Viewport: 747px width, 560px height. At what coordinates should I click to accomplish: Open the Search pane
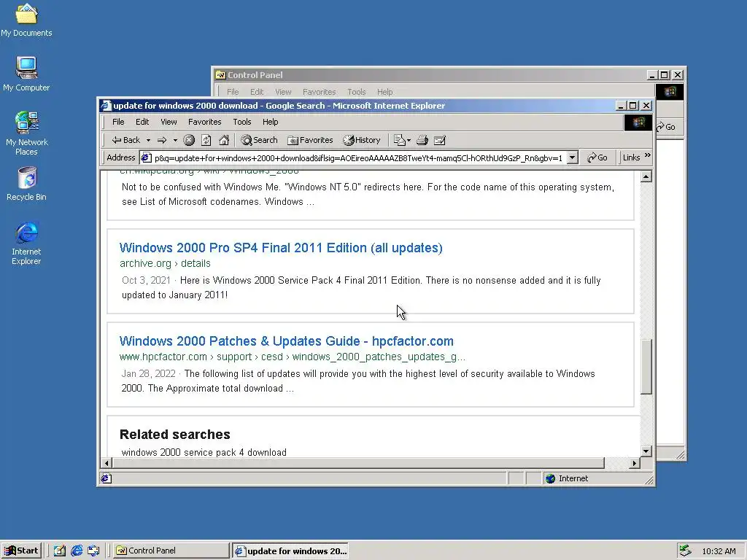[259, 140]
